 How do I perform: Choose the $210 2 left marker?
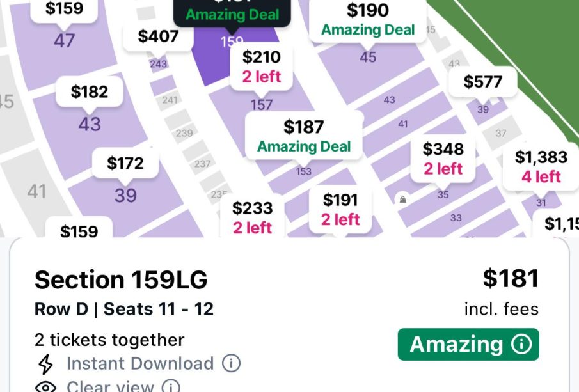(262, 67)
